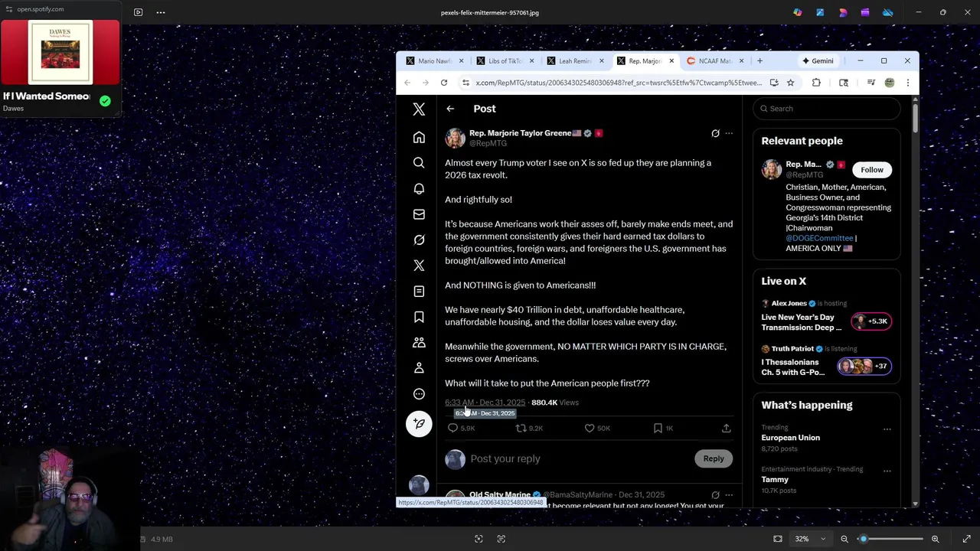Open Bookmarks in X sidebar
Image resolution: width=980 pixels, height=551 pixels.
pos(419,317)
